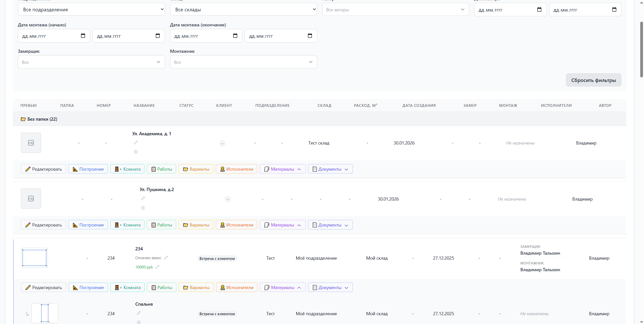Open Все подразделения dropdown

click(91, 10)
